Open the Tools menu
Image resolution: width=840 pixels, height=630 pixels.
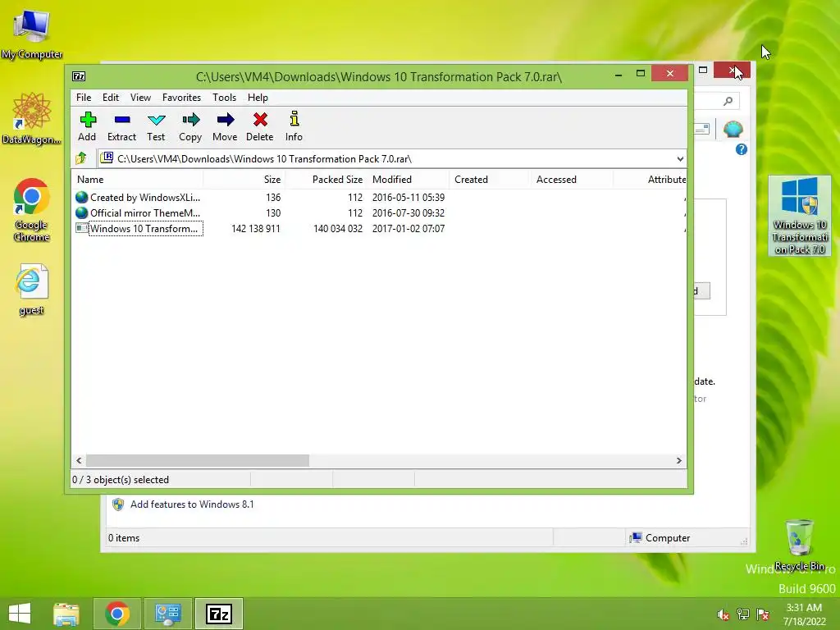(224, 98)
